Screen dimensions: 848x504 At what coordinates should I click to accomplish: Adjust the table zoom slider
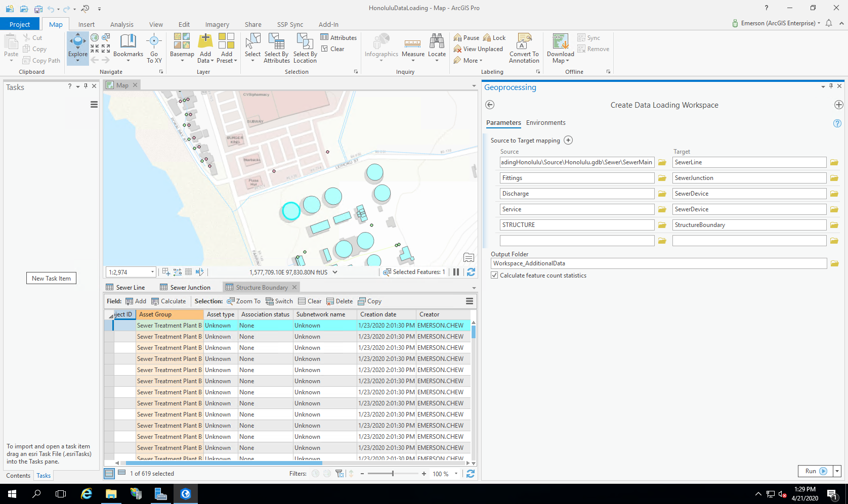393,474
